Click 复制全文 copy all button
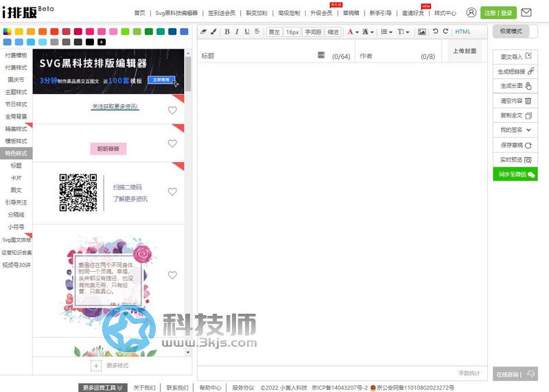The width and height of the screenshot is (549, 392). 515,115
